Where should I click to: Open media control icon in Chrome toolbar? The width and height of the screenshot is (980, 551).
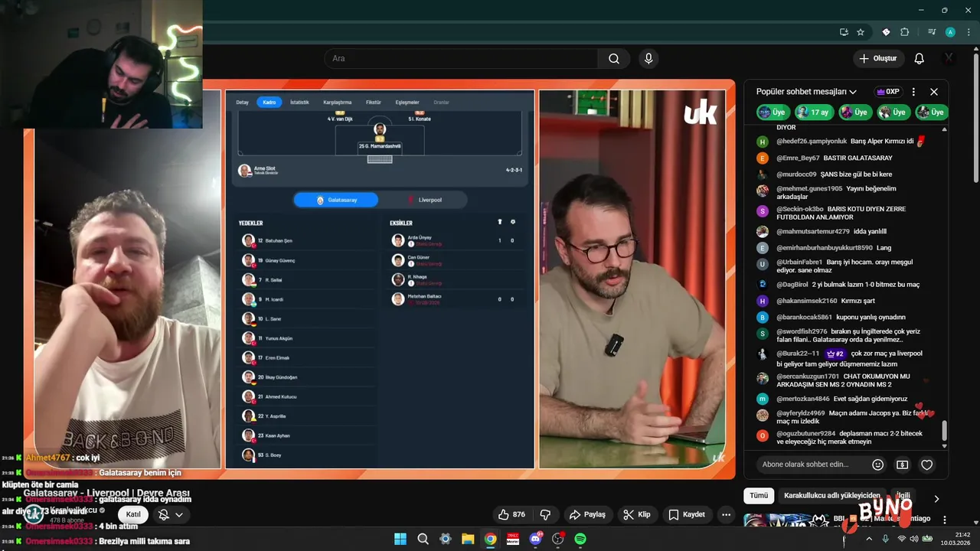pos(932,32)
